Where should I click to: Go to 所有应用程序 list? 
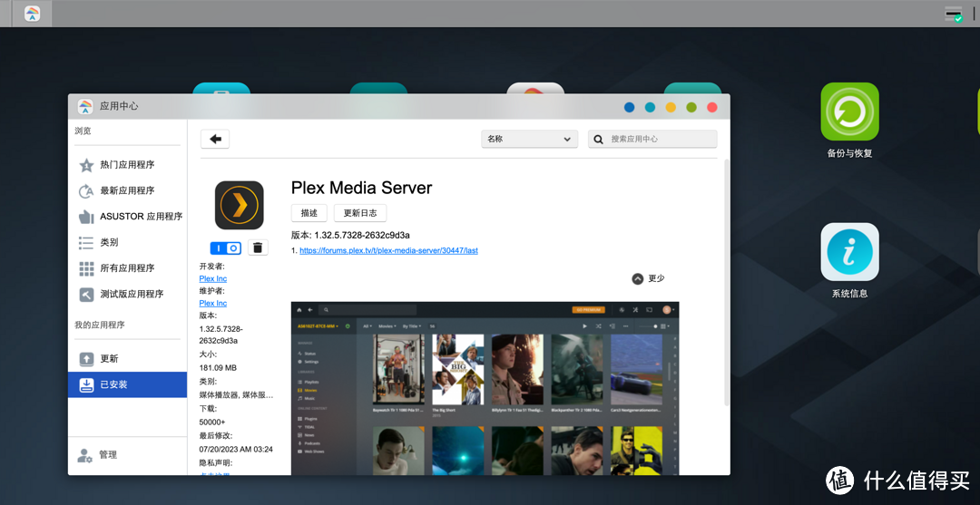127,268
